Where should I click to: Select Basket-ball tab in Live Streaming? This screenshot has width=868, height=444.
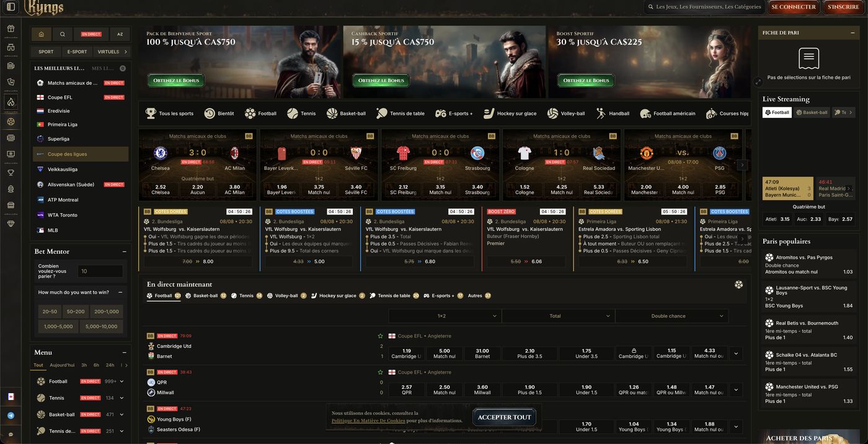[812, 112]
